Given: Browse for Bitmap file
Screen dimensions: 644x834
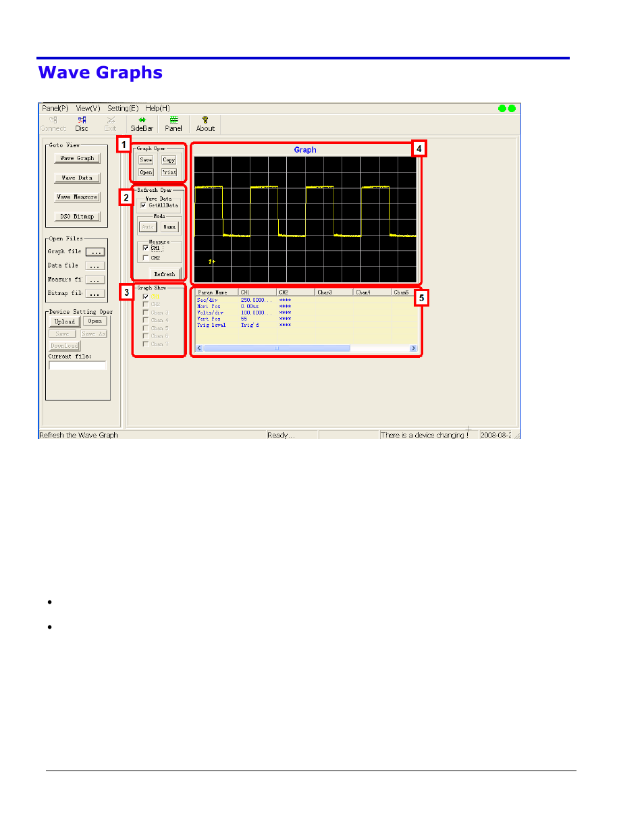Looking at the screenshot, I should 95,294.
